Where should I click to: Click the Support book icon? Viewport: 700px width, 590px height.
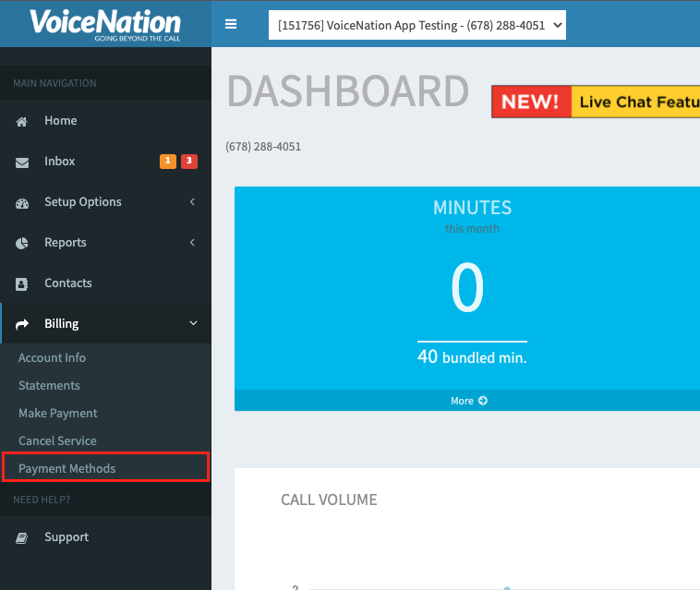pyautogui.click(x=22, y=537)
